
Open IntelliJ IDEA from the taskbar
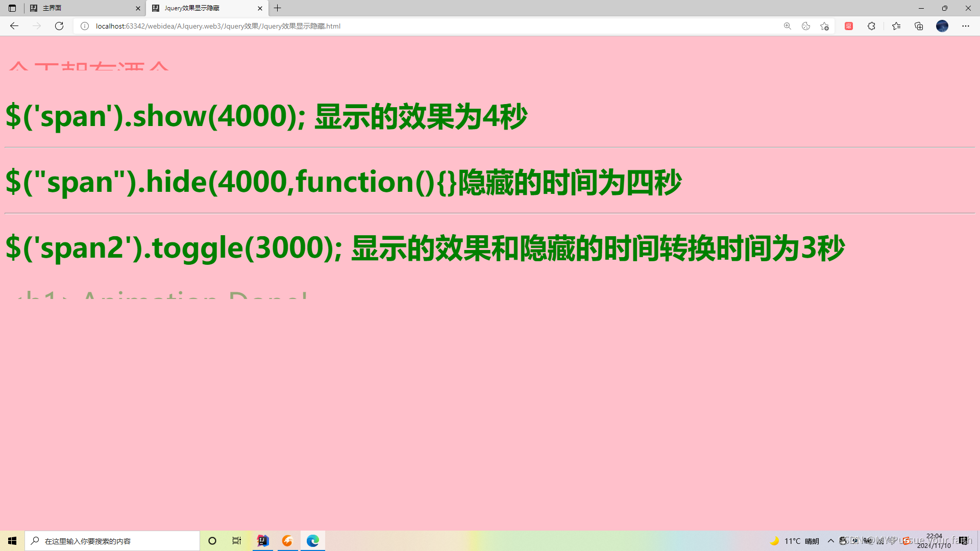click(263, 541)
